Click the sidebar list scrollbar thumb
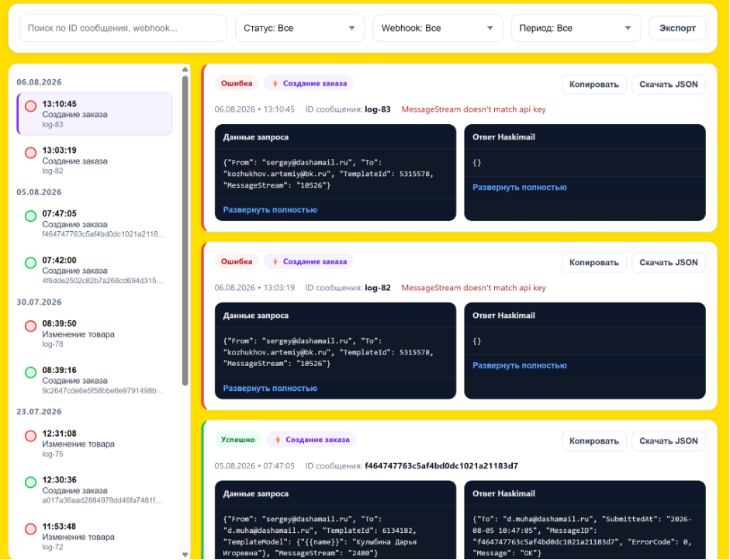The height and width of the screenshot is (560, 730). pos(185,230)
